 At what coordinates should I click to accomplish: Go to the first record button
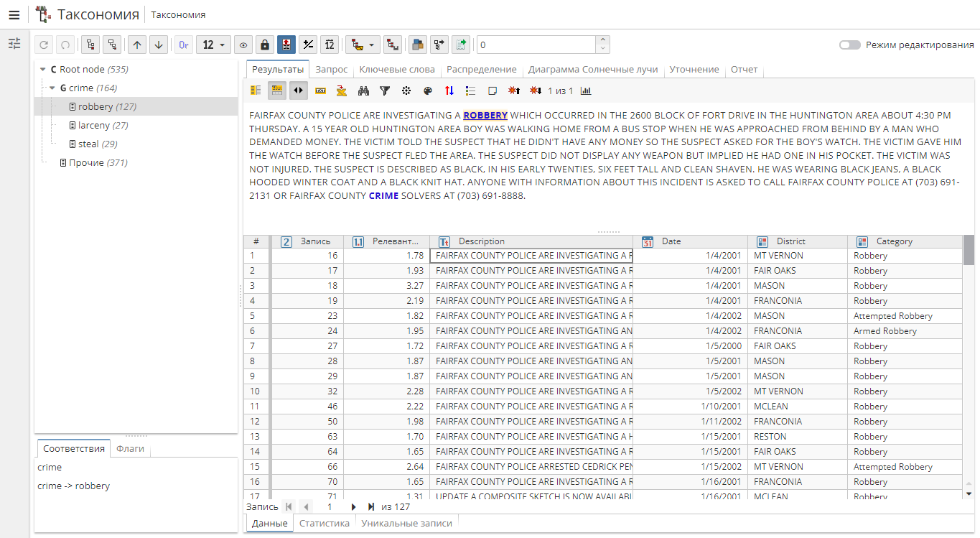tap(289, 506)
